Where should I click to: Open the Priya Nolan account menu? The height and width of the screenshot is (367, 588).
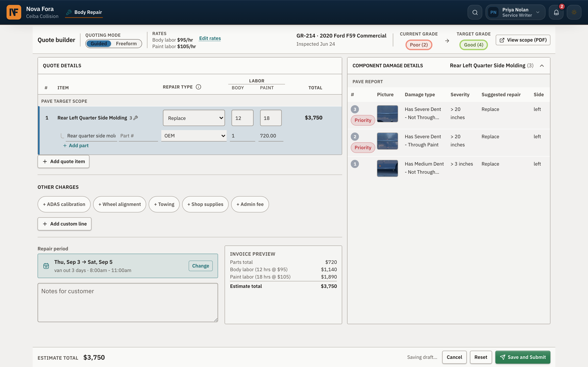pos(515,12)
